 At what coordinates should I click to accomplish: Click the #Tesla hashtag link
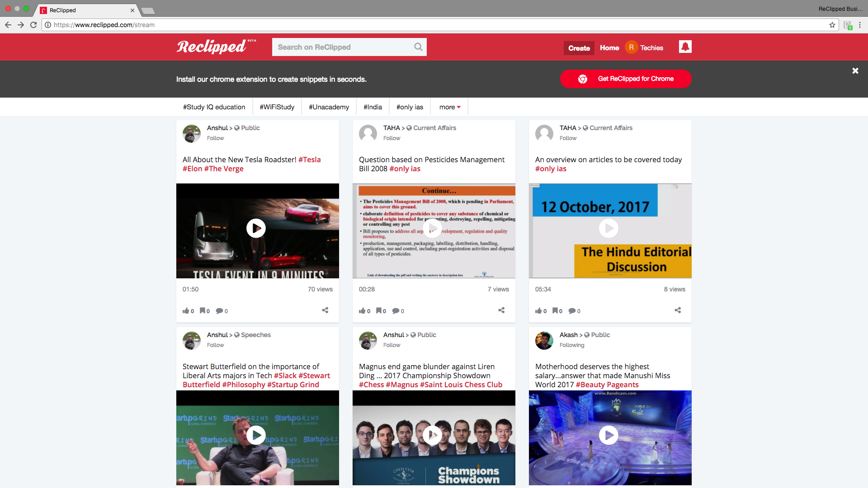pos(309,160)
